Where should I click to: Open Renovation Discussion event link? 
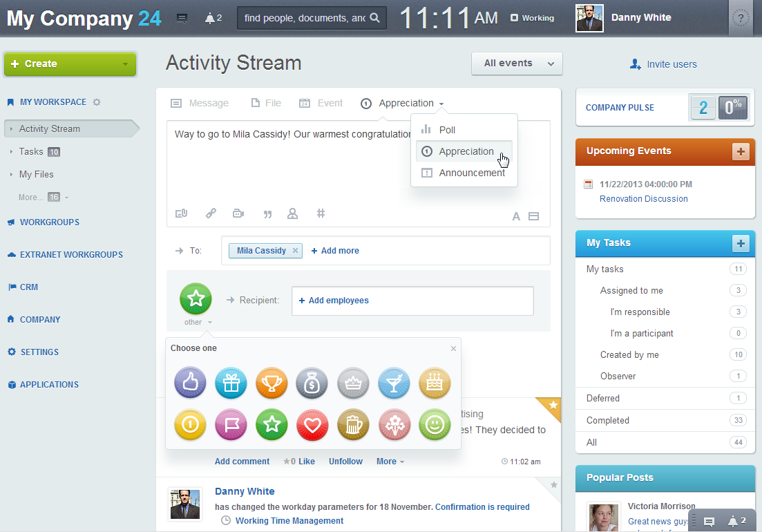coord(643,199)
